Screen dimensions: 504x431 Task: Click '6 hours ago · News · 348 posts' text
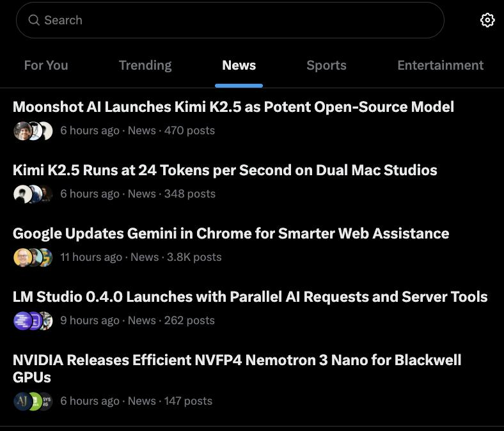tap(138, 194)
